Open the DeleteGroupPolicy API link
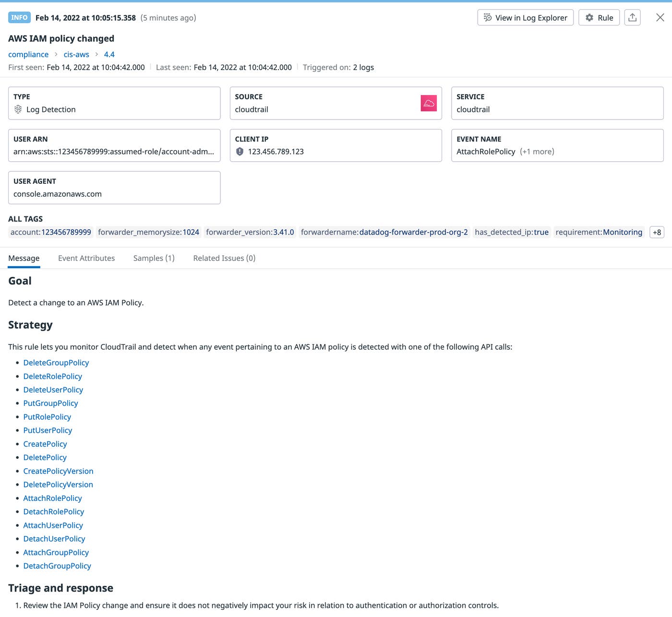Image resolution: width=672 pixels, height=617 pixels. tap(56, 363)
